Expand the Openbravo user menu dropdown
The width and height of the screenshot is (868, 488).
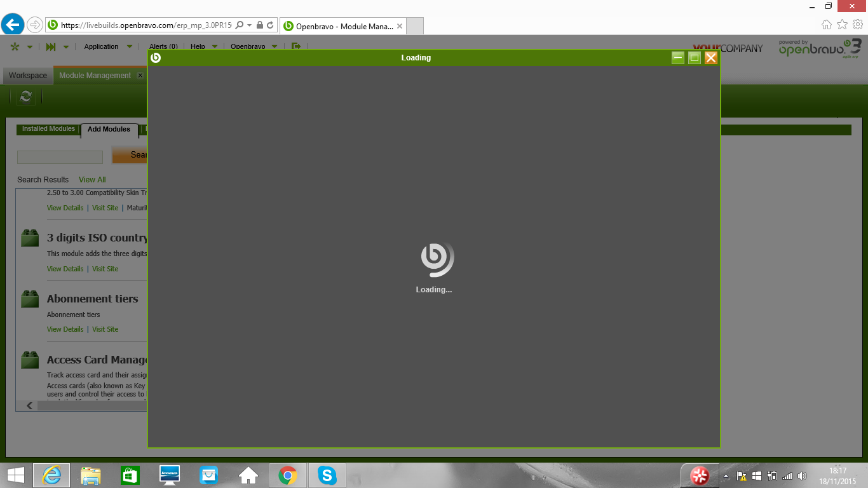click(275, 46)
